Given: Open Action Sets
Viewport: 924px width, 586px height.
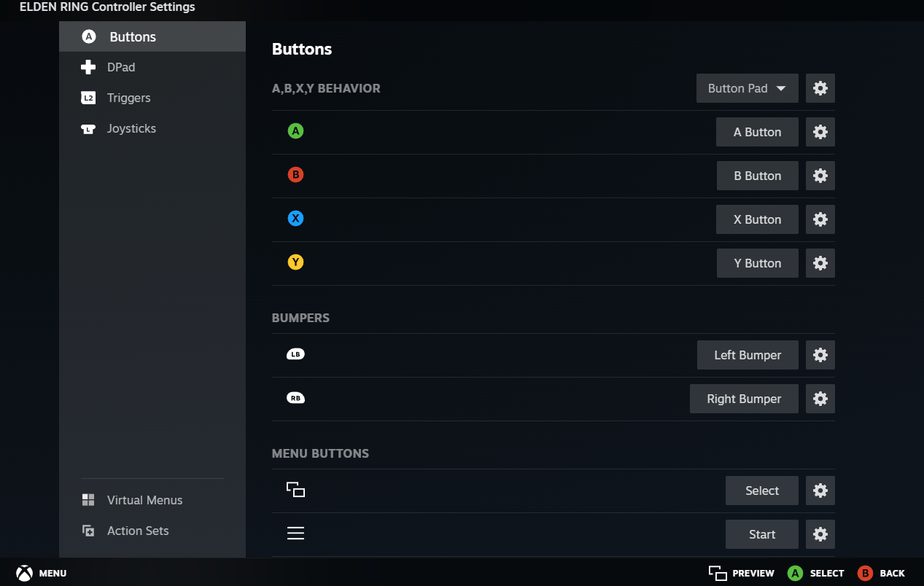Looking at the screenshot, I should [137, 531].
